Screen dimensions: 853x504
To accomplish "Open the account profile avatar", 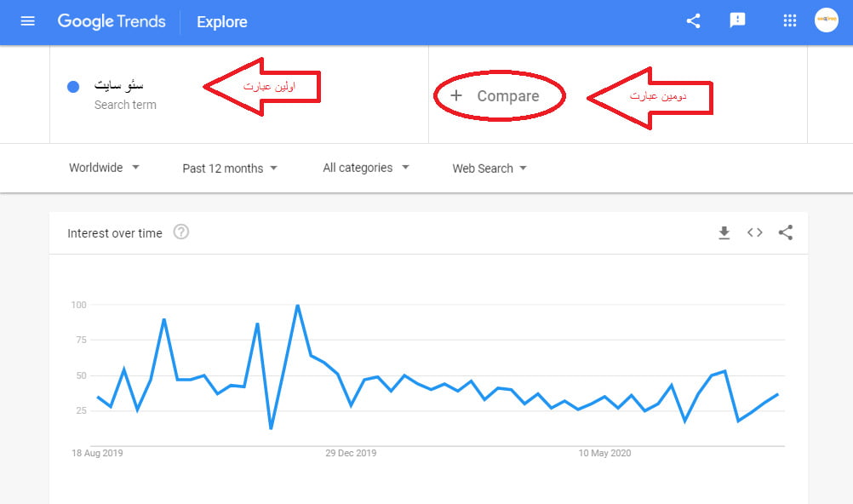I will pyautogui.click(x=826, y=20).
